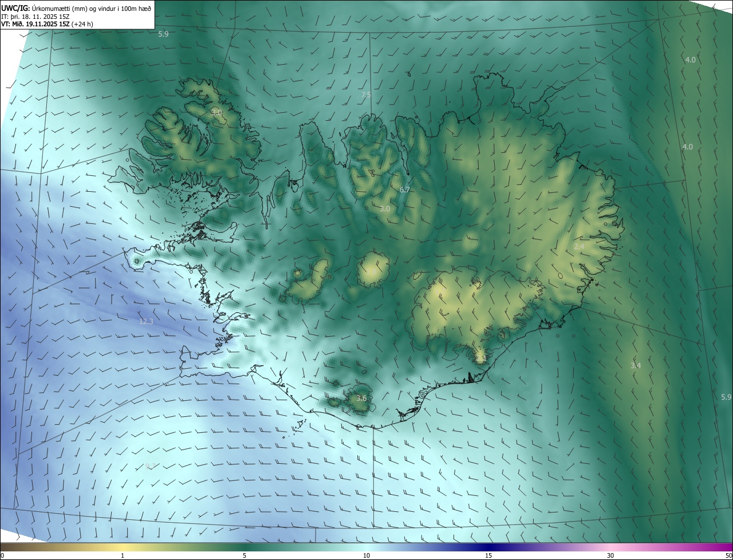Click the colorbar tick label 15
The width and height of the screenshot is (733, 560).
(488, 555)
